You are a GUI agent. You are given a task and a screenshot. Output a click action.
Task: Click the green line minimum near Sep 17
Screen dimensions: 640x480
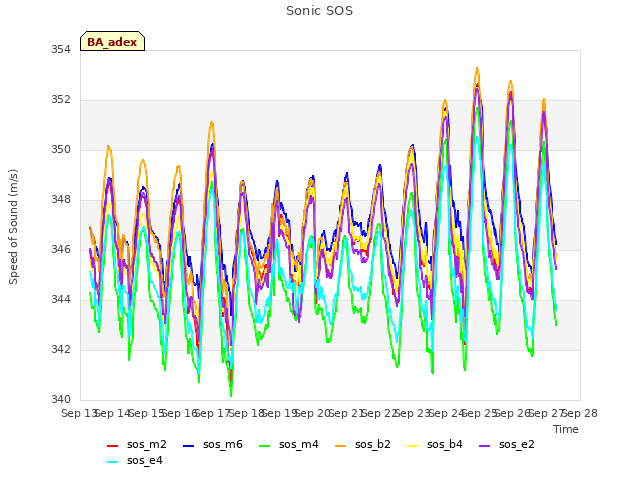coord(231,395)
